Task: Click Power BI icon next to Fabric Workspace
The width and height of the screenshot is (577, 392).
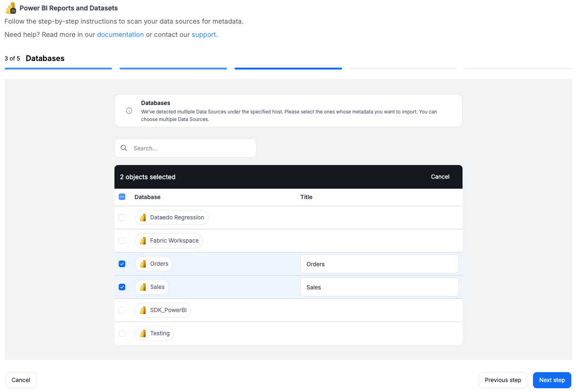Action: click(143, 241)
